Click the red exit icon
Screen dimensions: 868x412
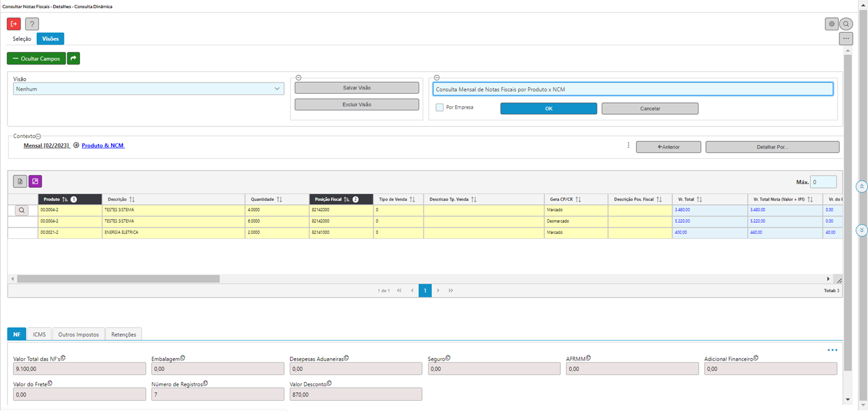tap(14, 24)
